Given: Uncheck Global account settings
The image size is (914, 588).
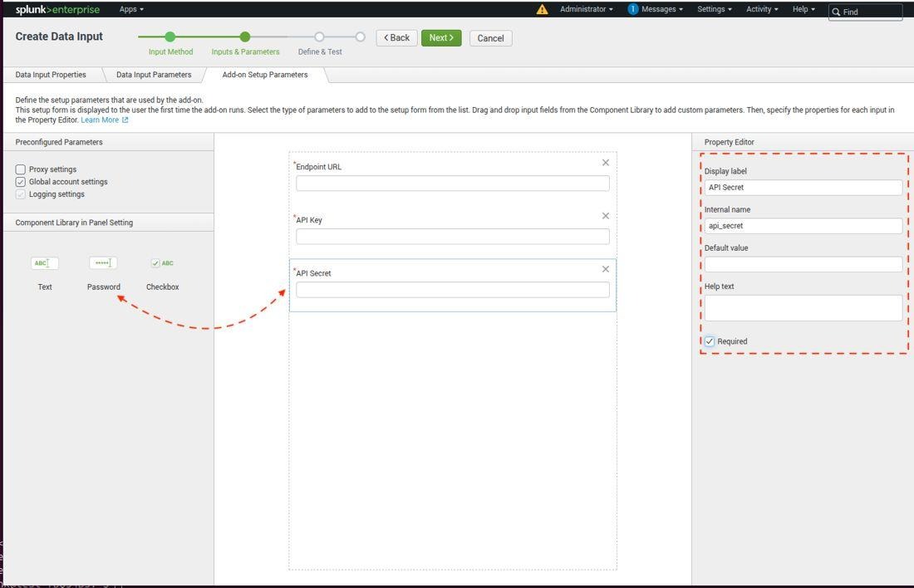Looking at the screenshot, I should [21, 182].
